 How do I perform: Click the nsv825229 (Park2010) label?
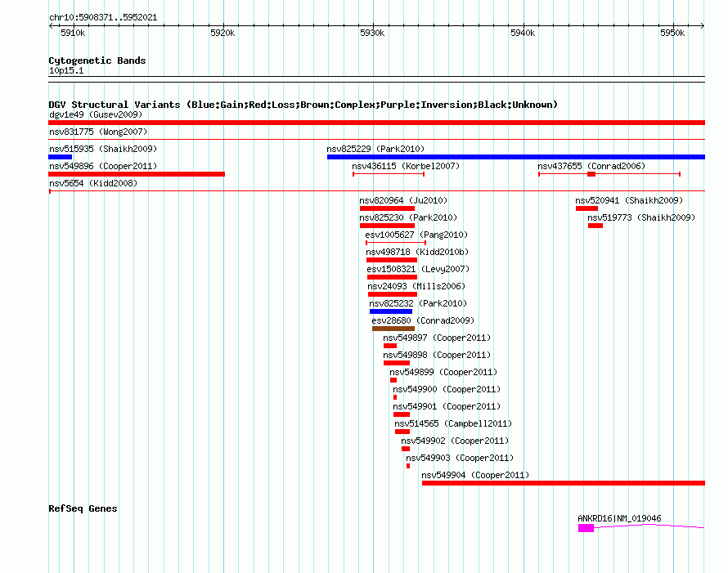click(375, 149)
